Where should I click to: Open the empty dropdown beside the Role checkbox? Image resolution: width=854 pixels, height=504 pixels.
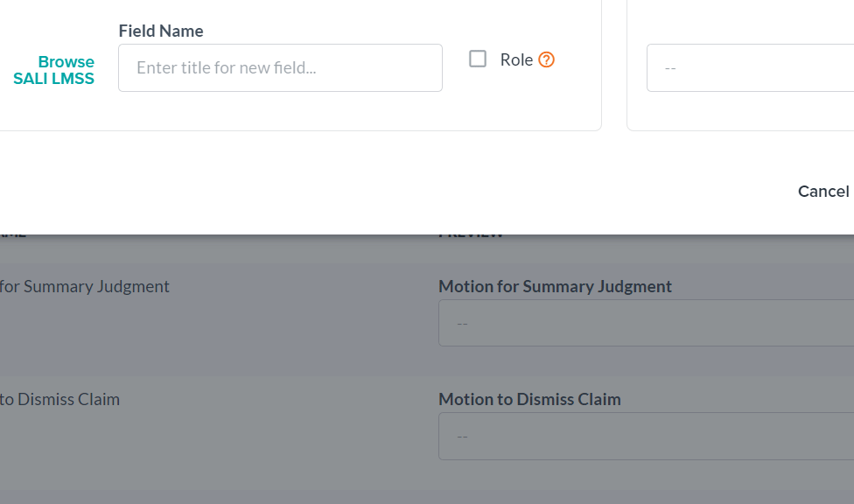[751, 67]
